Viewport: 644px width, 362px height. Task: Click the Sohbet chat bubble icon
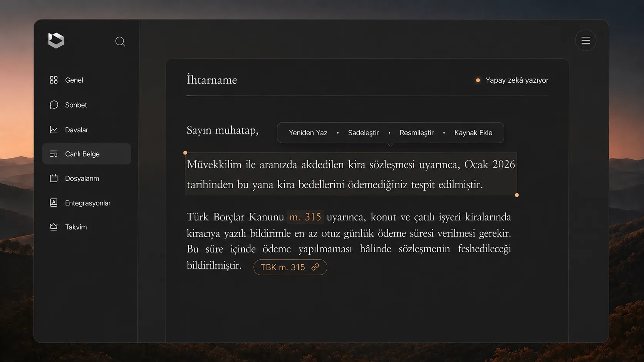54,105
